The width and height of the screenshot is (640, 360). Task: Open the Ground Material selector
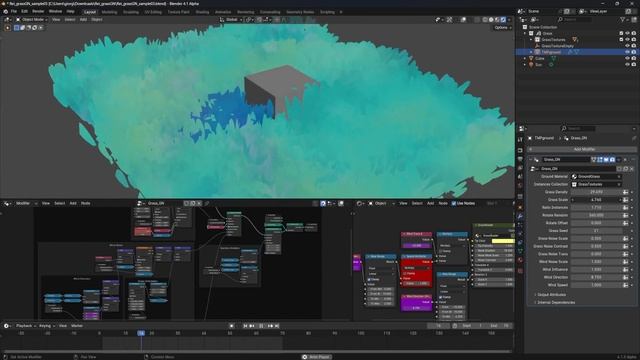(596, 177)
